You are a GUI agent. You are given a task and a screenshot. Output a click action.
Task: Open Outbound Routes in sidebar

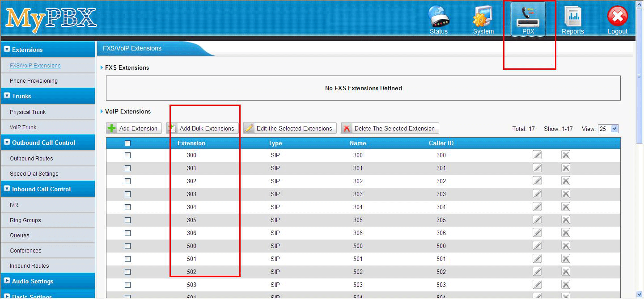(31, 159)
